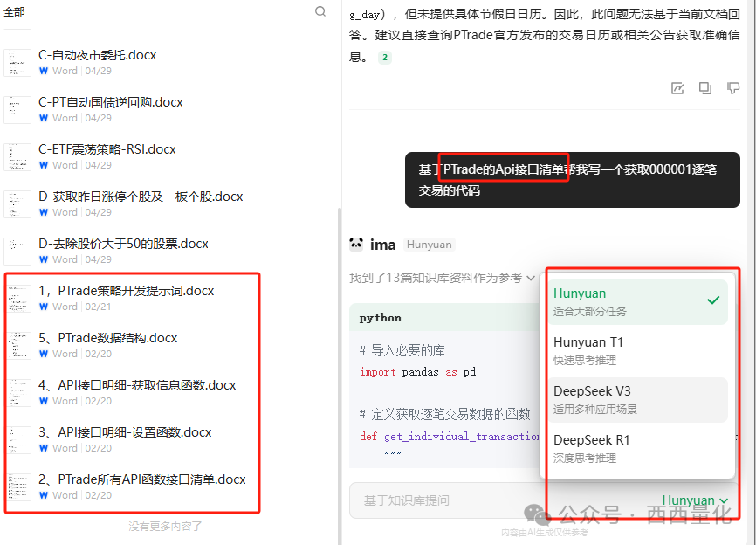Open thumbnail of 1，PTrade策略开发提示词.docx
This screenshot has width=756, height=545.
click(17, 299)
